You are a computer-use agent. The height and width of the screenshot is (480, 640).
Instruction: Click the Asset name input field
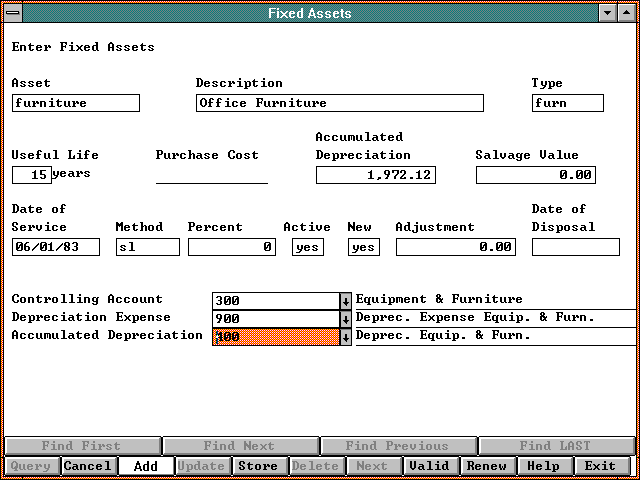click(x=76, y=103)
